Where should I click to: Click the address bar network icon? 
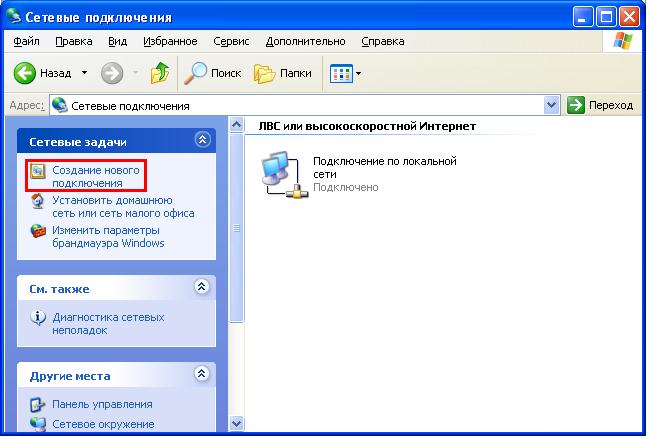click(60, 105)
